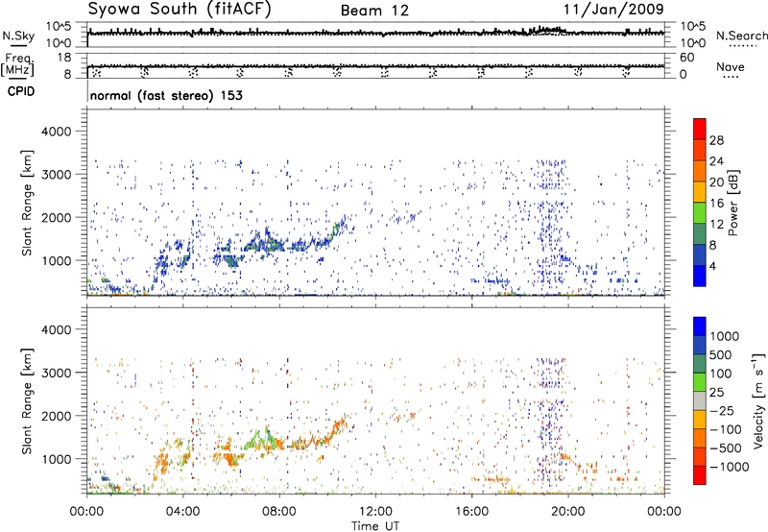
Task: Click the "28" tick label on Power colorbar
Action: point(716,140)
